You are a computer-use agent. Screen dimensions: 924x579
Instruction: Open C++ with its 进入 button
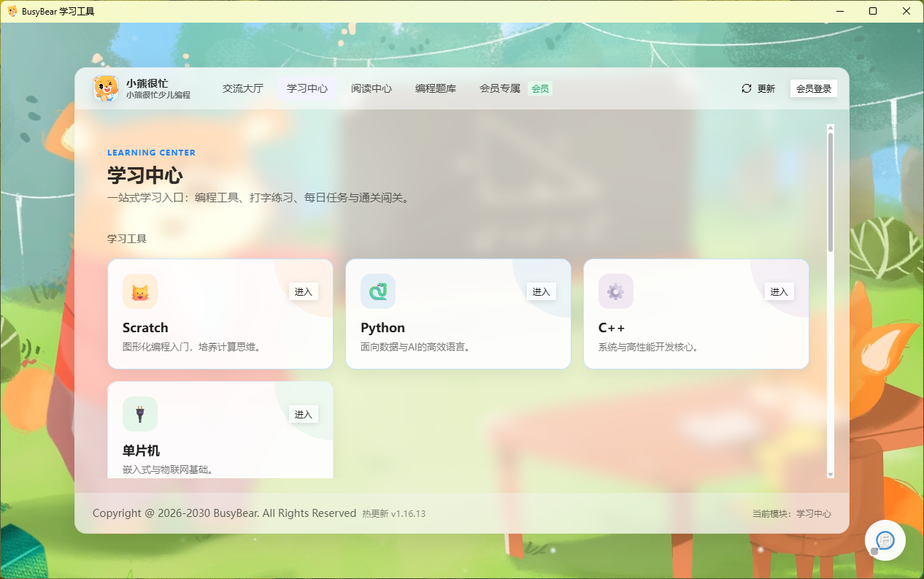(779, 291)
